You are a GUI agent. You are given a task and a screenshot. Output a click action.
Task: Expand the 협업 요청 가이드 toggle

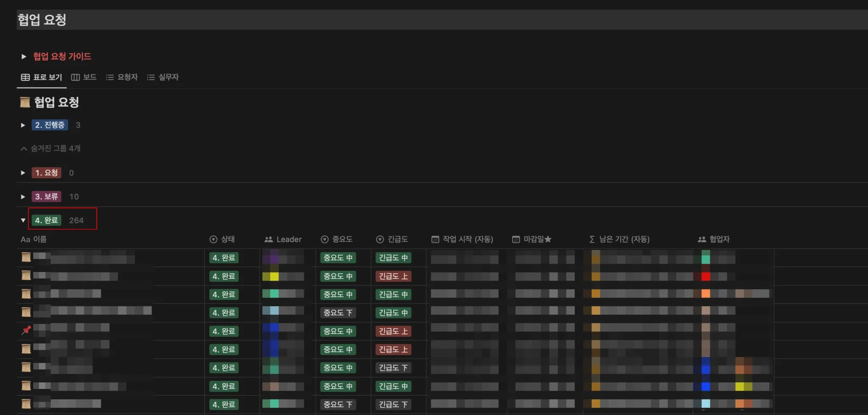tap(24, 56)
